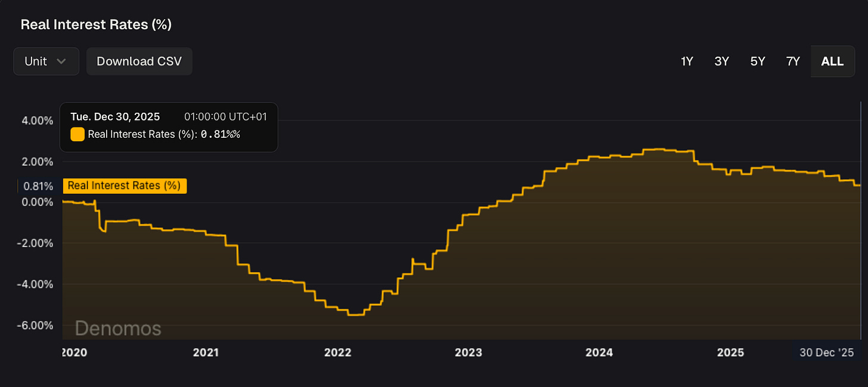Click the Unit dropdown chevron arrow
The width and height of the screenshot is (868, 387).
click(x=62, y=61)
